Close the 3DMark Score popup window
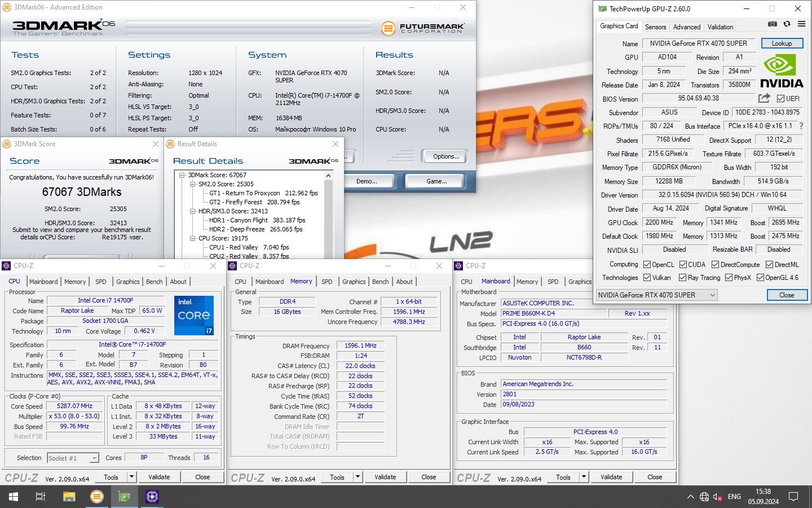Image resolution: width=812 pixels, height=508 pixels. click(156, 144)
